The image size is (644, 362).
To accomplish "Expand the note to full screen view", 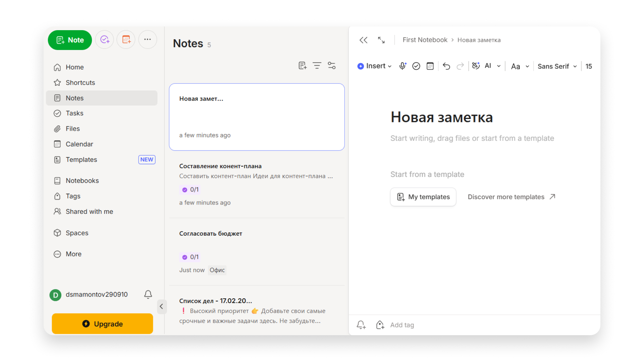I will coord(381,40).
